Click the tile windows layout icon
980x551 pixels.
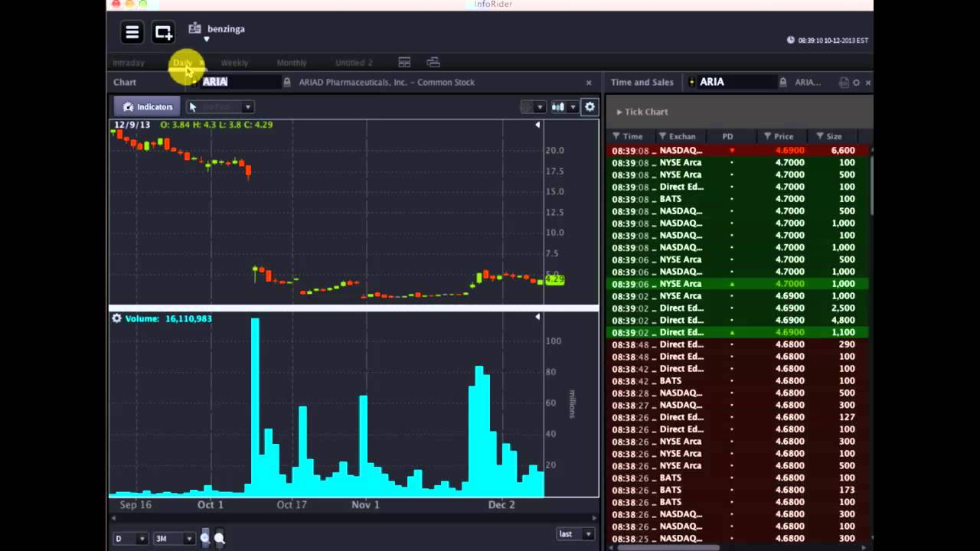coord(404,62)
